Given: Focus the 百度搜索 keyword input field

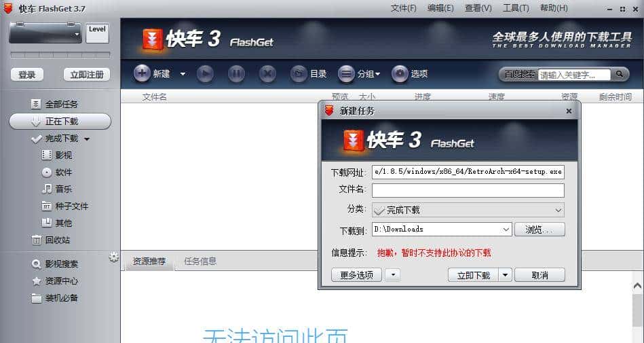Looking at the screenshot, I should click(574, 75).
